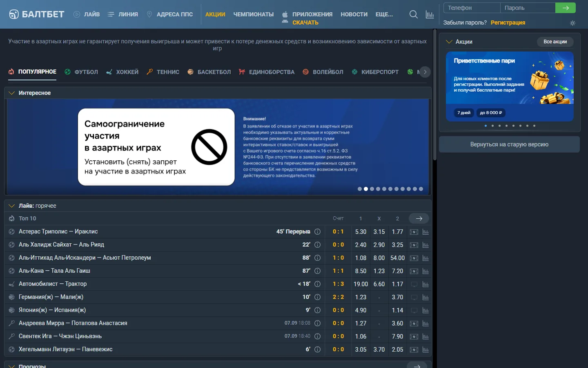Open the Приветственные пари promo card
Image resolution: width=588 pixels, height=368 pixels.
510,86
